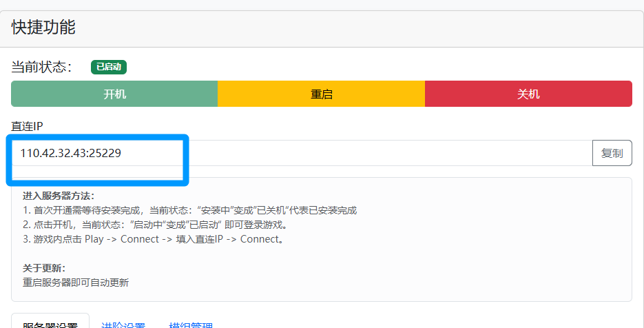This screenshot has width=644, height=328.
Task: Click the 当前状态 label text
Action: coord(42,67)
